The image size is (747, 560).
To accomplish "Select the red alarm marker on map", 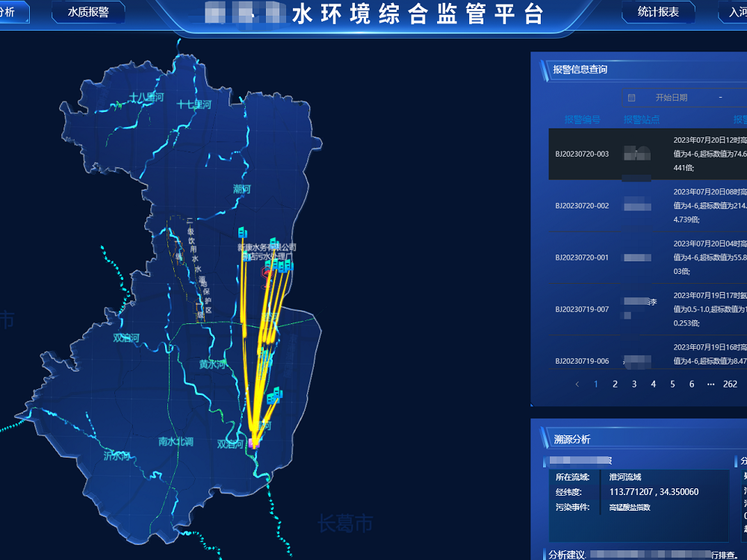I will [x=266, y=274].
